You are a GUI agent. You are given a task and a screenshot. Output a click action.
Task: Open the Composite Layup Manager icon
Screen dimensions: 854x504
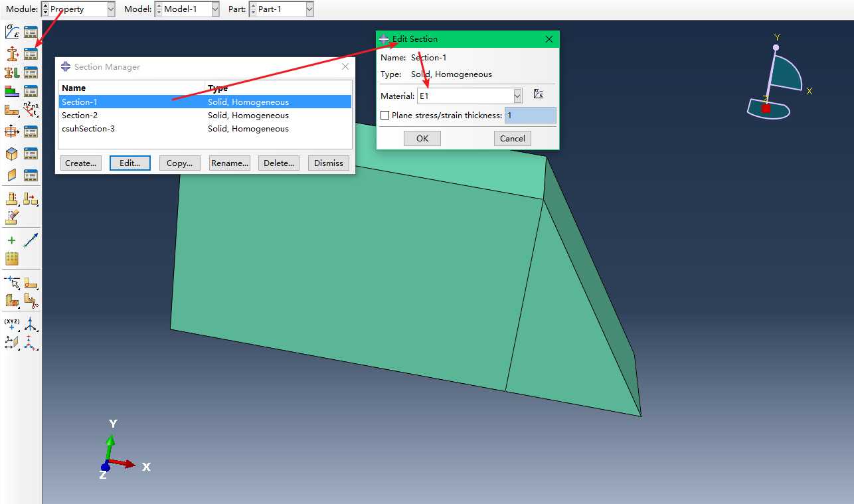click(31, 91)
